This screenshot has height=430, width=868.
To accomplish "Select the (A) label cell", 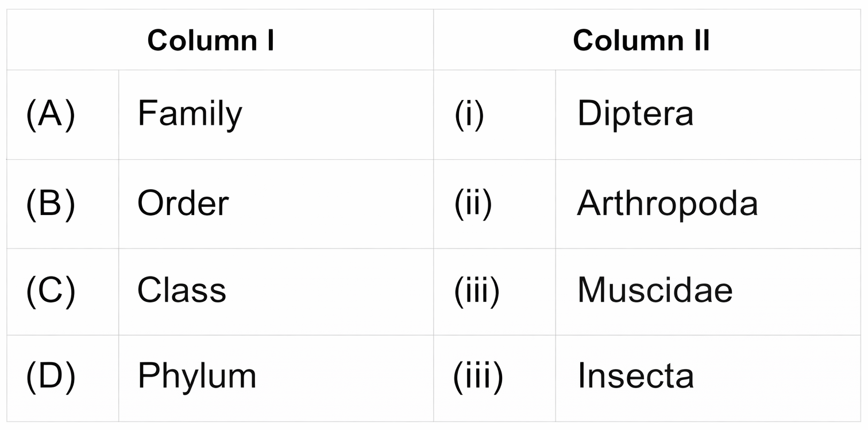I will (x=51, y=114).
